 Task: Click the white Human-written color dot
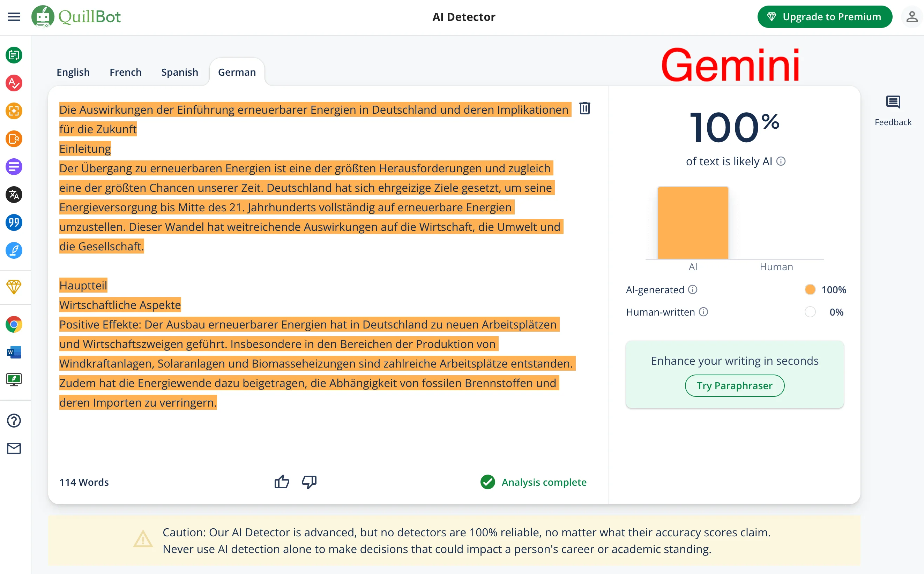[810, 312]
